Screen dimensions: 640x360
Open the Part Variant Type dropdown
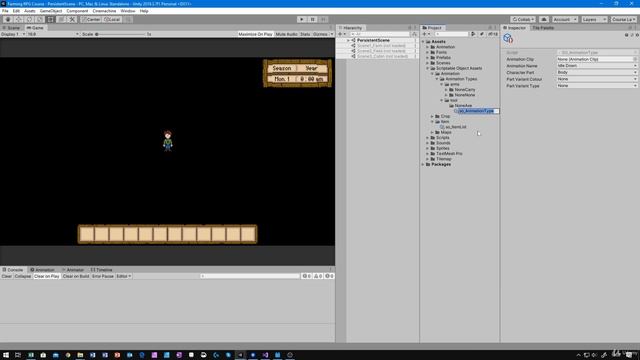597,86
